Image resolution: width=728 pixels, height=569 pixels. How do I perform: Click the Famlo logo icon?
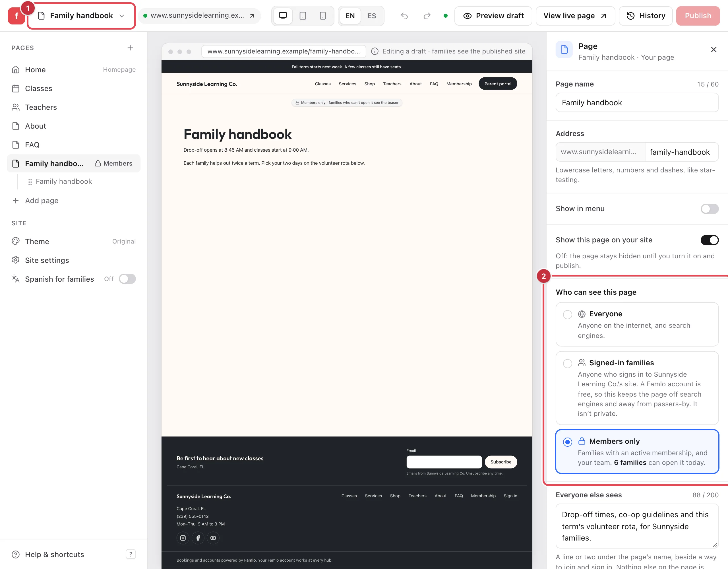pos(16,16)
